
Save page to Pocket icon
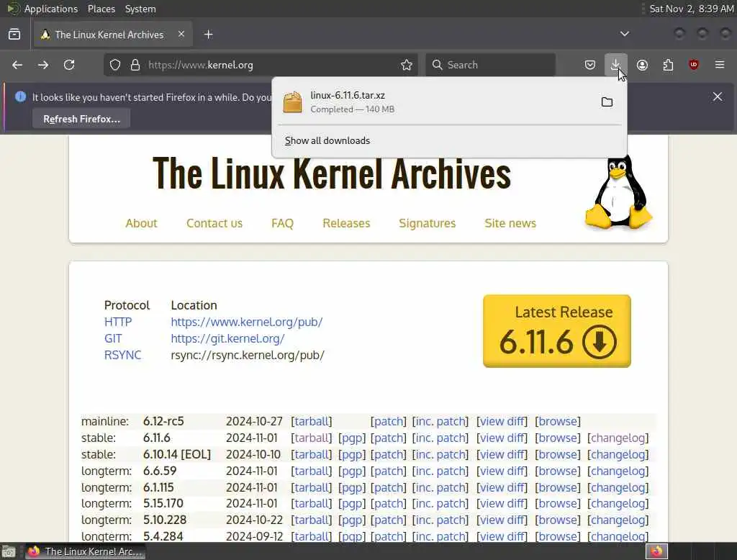point(590,65)
